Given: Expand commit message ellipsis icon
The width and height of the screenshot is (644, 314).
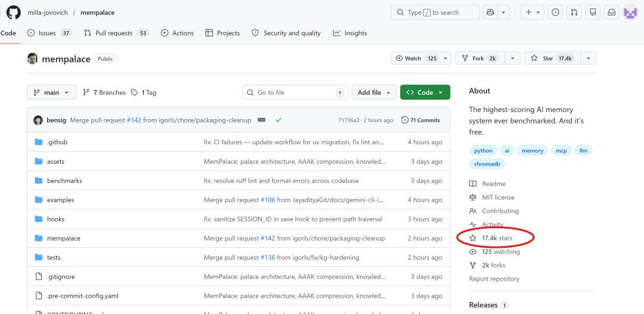Looking at the screenshot, I should pyautogui.click(x=261, y=120).
